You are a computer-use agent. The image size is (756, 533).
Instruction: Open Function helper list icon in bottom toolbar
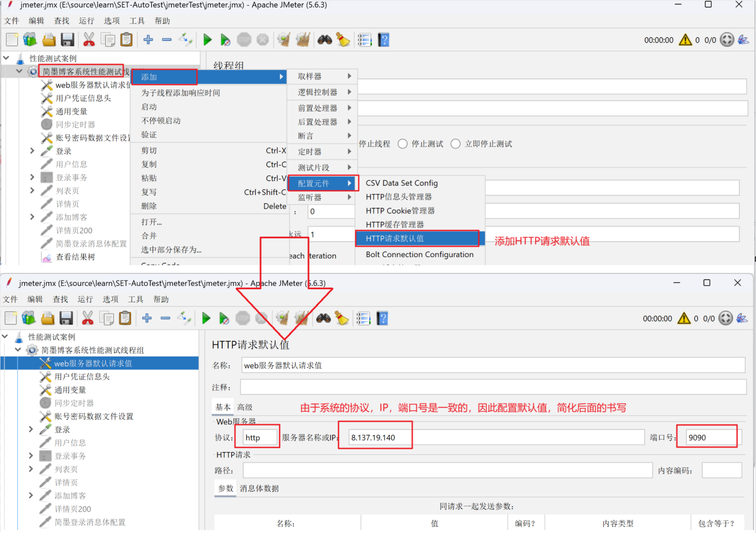tap(363, 318)
